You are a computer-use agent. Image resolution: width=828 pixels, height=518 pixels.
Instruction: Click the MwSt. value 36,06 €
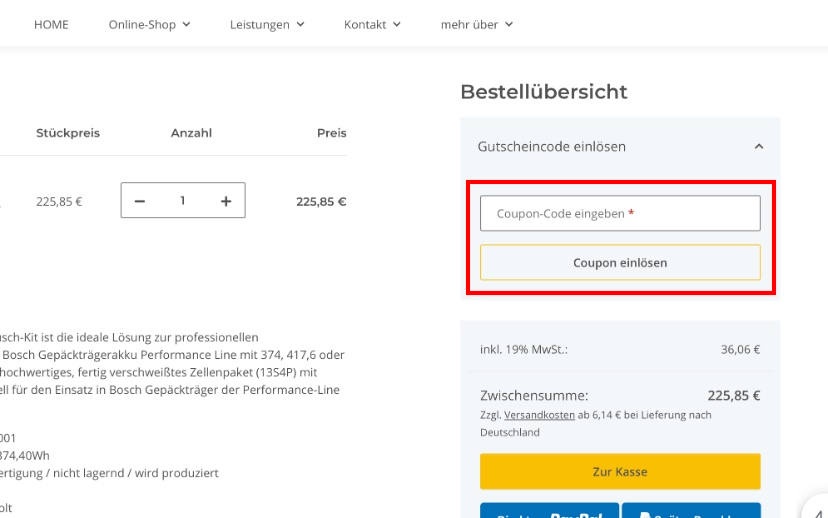coord(740,349)
